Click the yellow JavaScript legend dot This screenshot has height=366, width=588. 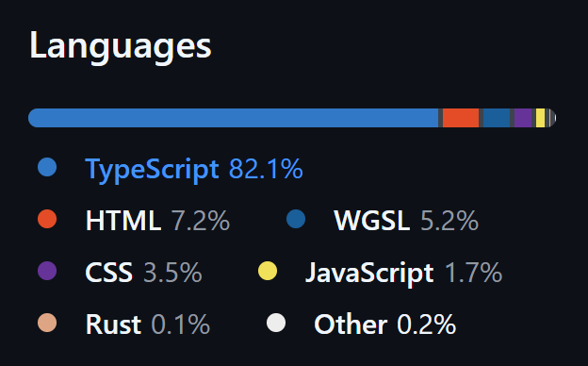[268, 271]
